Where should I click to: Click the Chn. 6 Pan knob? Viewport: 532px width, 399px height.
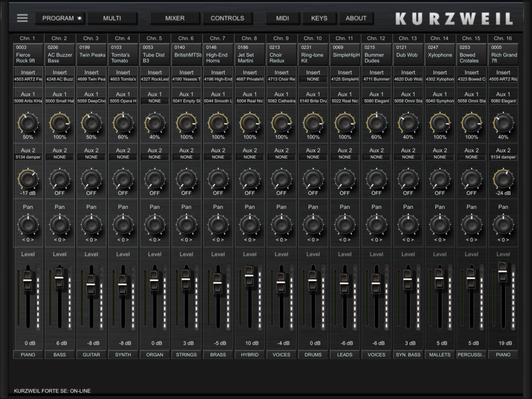[186, 225]
